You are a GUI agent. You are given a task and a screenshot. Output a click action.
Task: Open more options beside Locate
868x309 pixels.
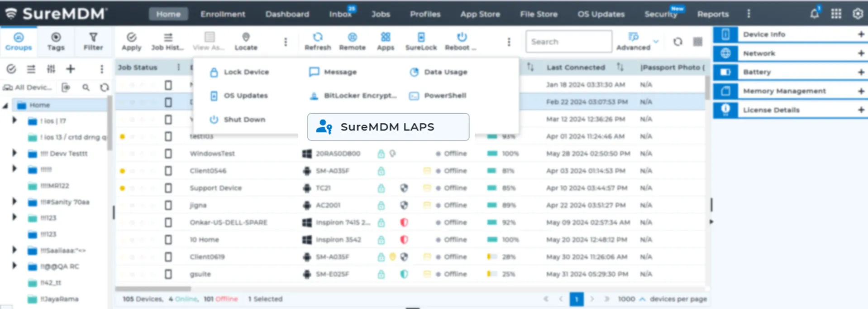click(x=286, y=42)
